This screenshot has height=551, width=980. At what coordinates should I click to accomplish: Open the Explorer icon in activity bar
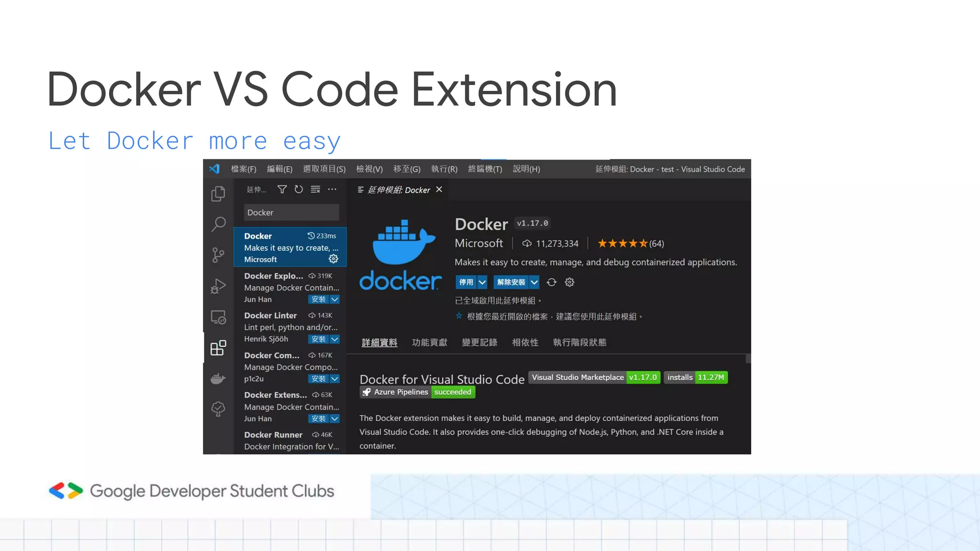tap(218, 193)
